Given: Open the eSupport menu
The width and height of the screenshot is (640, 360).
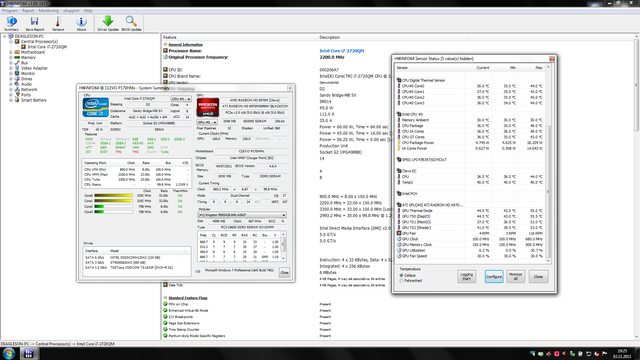Looking at the screenshot, I should (x=71, y=11).
